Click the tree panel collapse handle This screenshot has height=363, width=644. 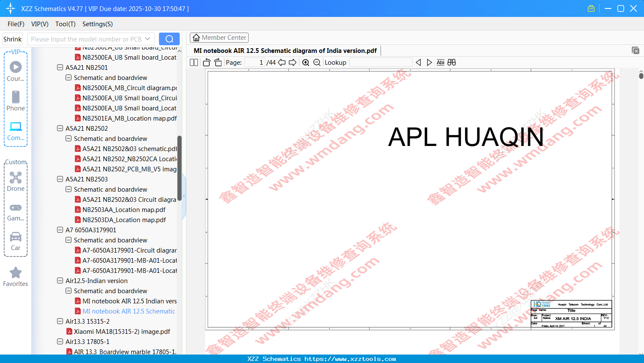pyautogui.click(x=184, y=196)
